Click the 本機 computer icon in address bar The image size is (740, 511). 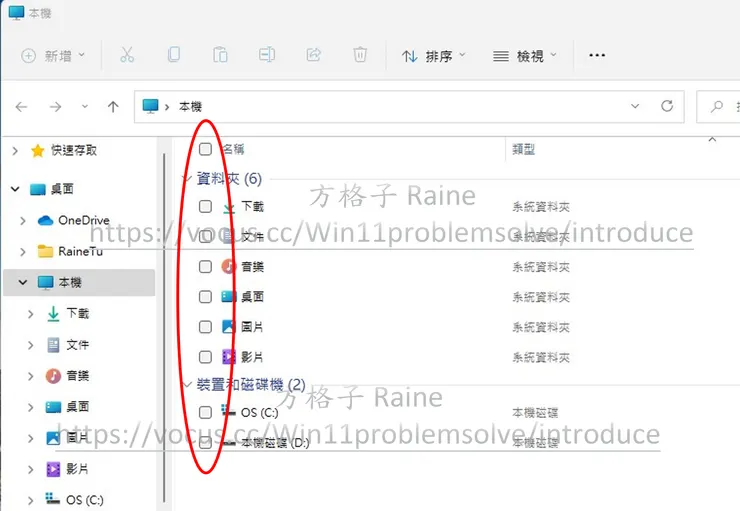click(x=151, y=106)
